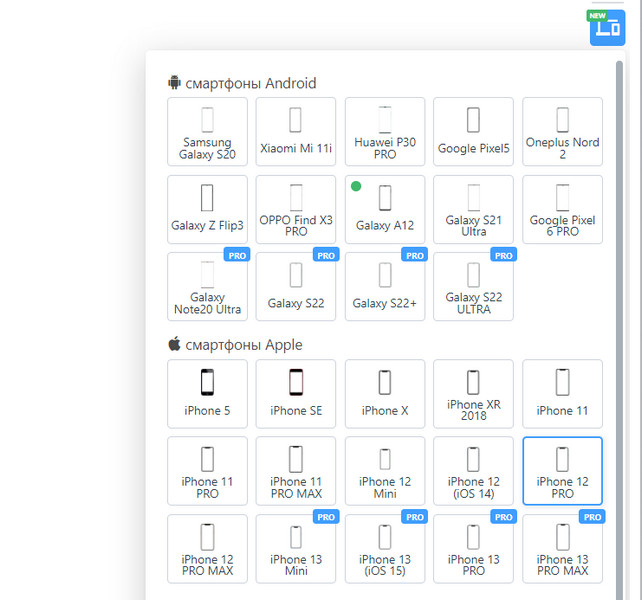Pick the OPPO Find X3 PRO device
Image resolution: width=642 pixels, height=600 pixels.
(296, 209)
